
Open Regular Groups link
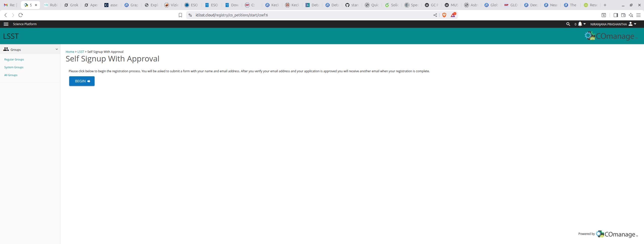[14, 59]
